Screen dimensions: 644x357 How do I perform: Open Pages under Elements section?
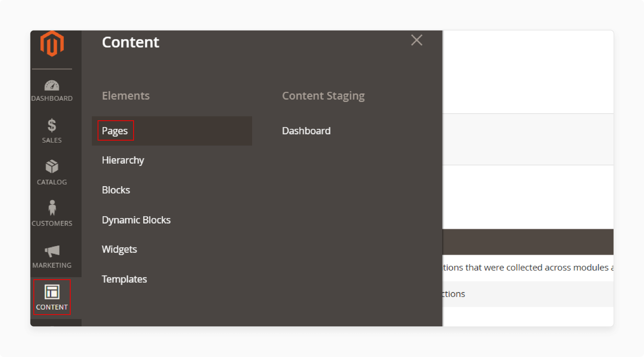pos(114,131)
